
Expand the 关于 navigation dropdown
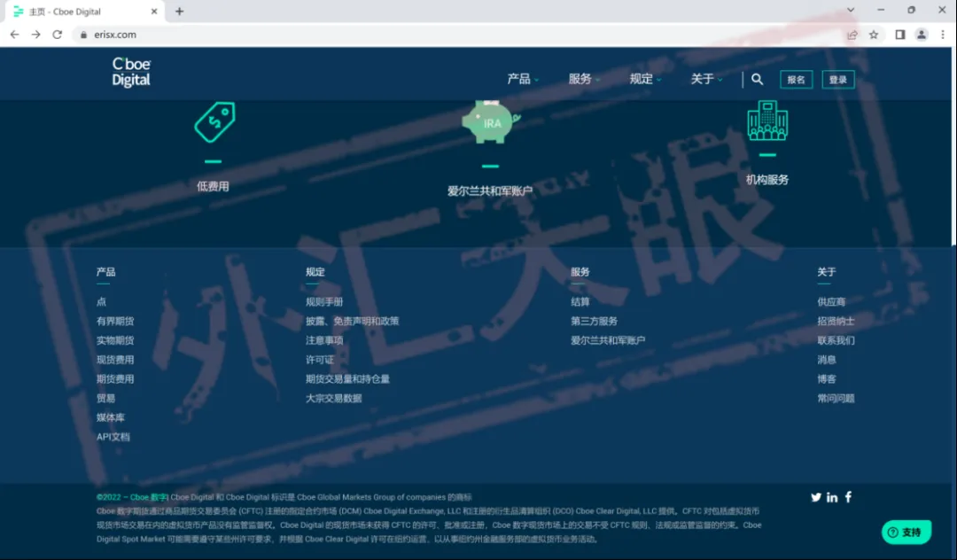706,79
